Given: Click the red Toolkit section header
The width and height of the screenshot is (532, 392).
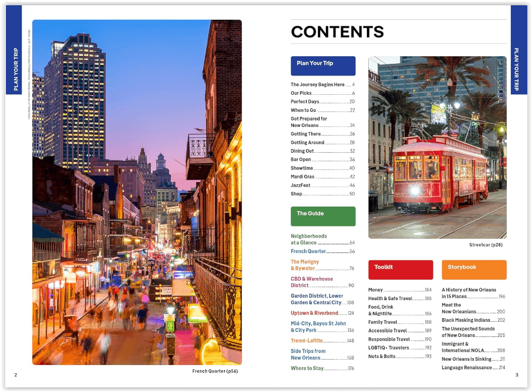Looking at the screenshot, I should (400, 270).
